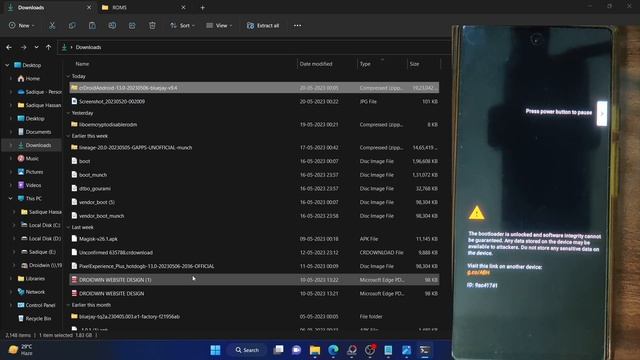Collapse the This PC tree node
This screenshot has height=360, width=640.
coord(10,198)
